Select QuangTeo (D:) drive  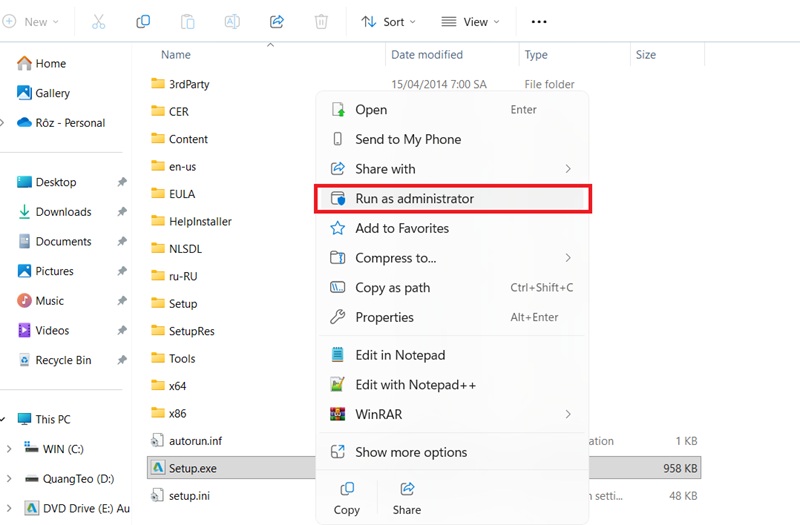pos(69,479)
